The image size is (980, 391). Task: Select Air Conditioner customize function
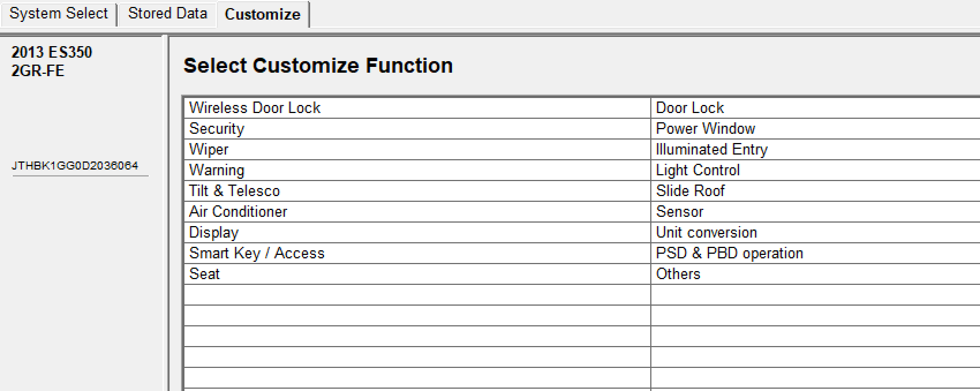pyautogui.click(x=238, y=212)
